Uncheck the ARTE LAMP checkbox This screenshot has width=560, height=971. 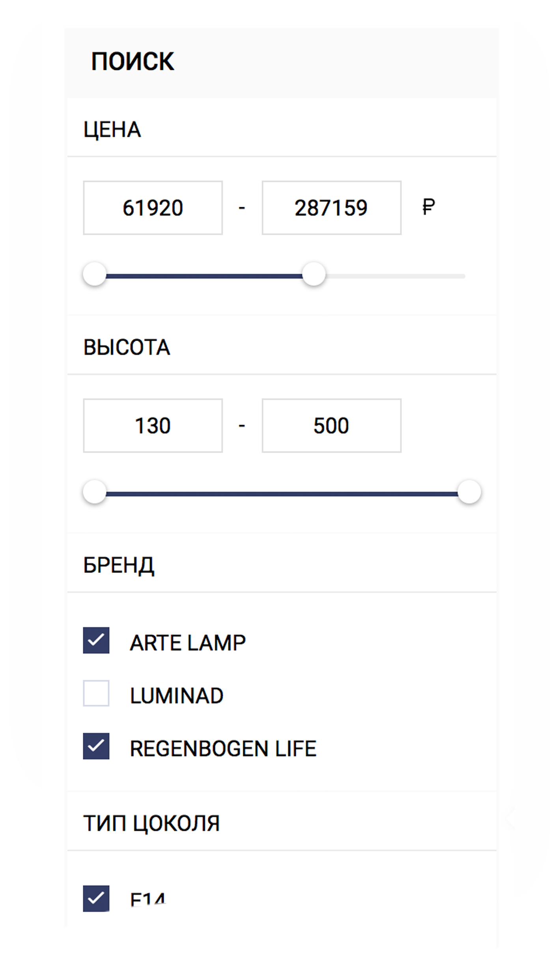(x=96, y=640)
